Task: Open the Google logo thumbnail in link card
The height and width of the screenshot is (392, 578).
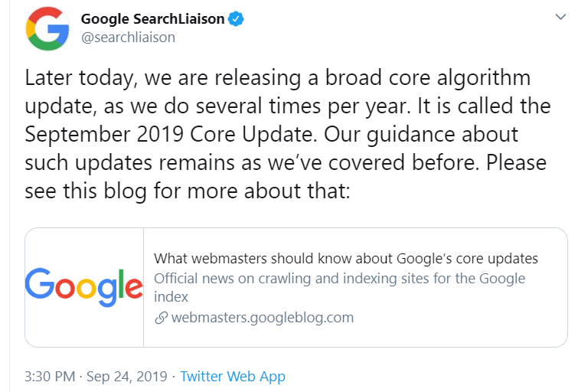Action: click(84, 287)
